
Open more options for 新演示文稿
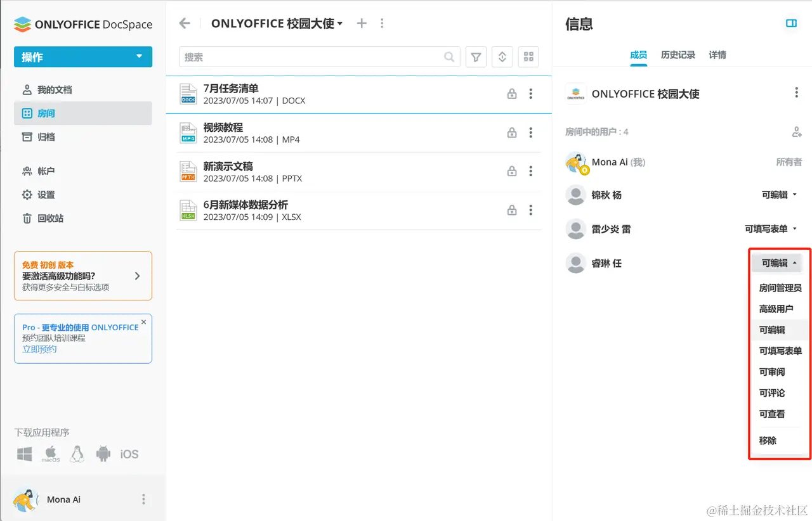pyautogui.click(x=531, y=172)
